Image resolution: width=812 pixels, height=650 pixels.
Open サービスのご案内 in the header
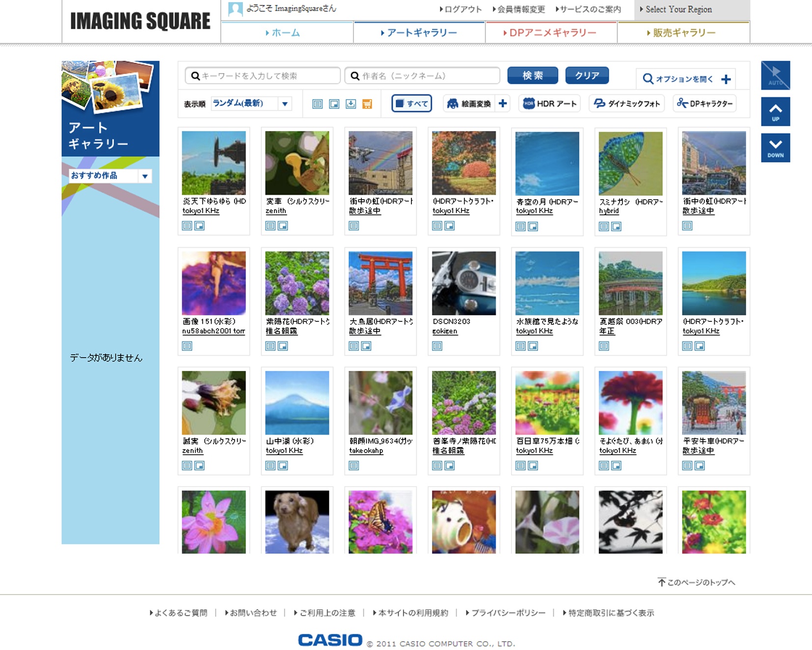click(x=588, y=9)
